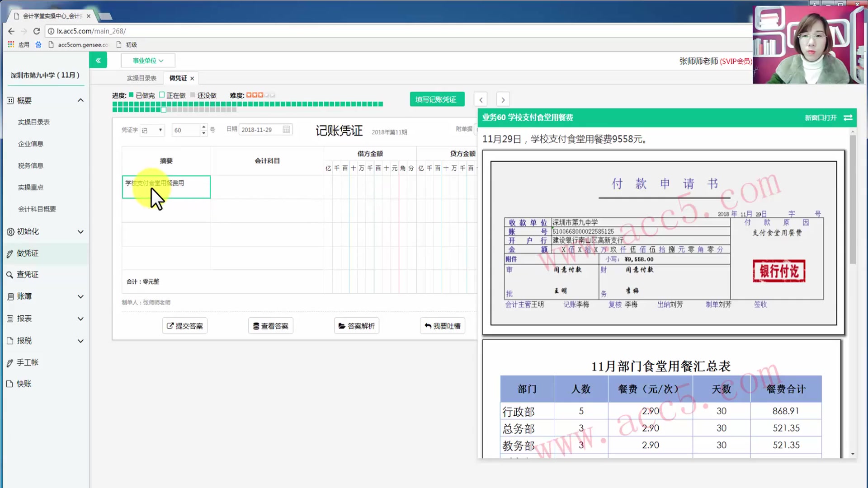Click the 提交答案 button

[x=185, y=326]
